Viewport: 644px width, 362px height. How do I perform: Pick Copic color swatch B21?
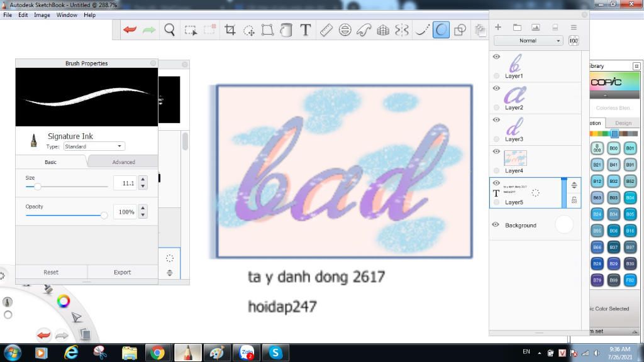pyautogui.click(x=597, y=165)
